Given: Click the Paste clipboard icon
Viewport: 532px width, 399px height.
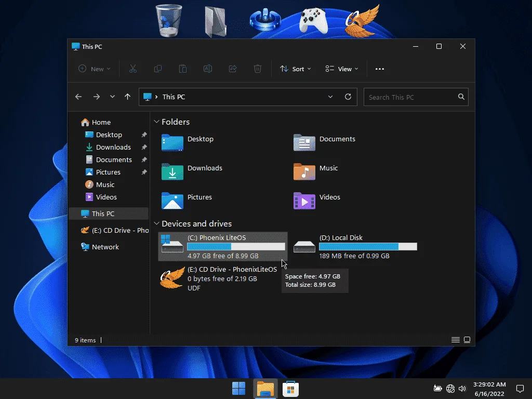Looking at the screenshot, I should click(182, 69).
